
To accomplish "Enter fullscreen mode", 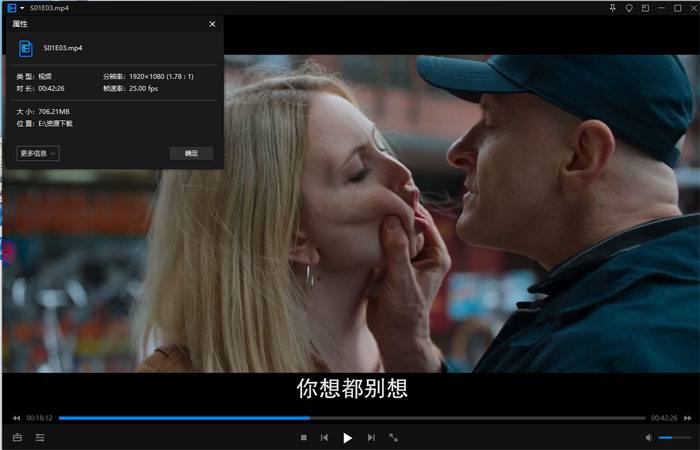I will tap(393, 438).
